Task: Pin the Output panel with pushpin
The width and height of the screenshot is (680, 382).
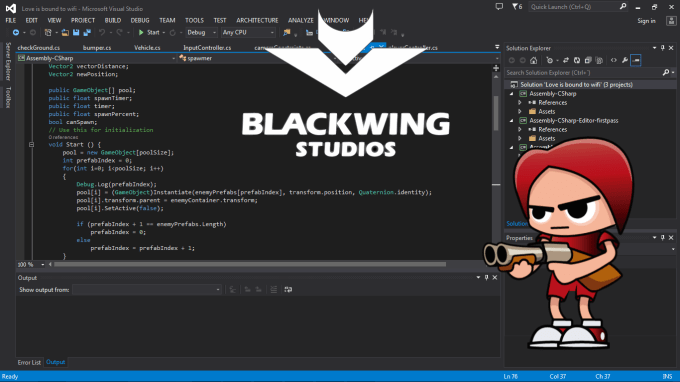Action: tap(487, 278)
